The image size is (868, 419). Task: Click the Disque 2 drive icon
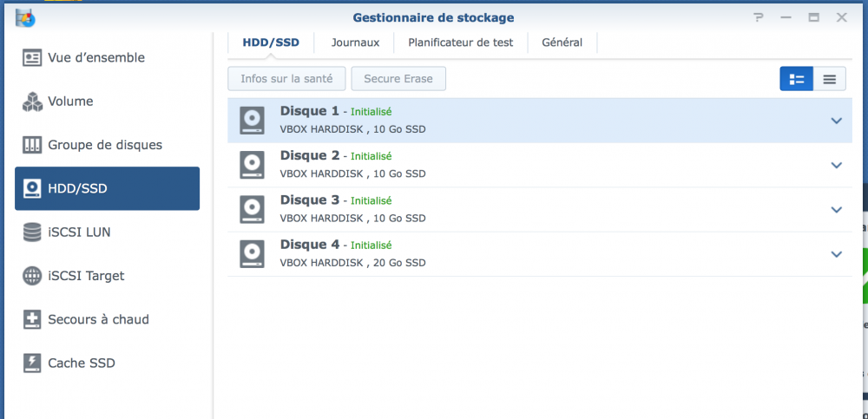[252, 165]
